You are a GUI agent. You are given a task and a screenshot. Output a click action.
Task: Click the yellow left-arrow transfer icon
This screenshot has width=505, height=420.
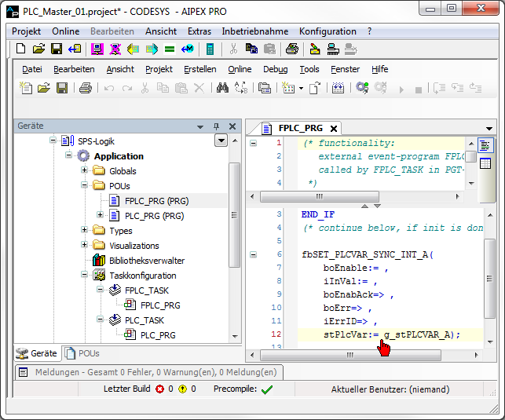click(133, 49)
